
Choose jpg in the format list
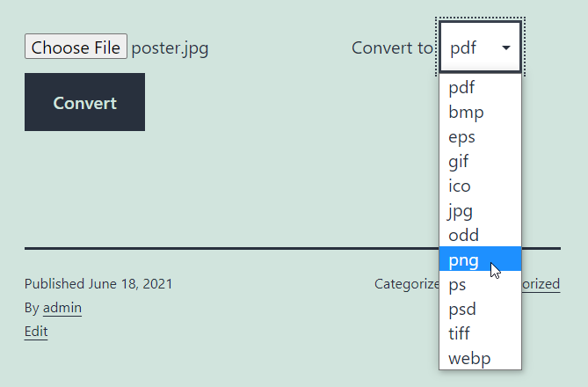[480, 210]
